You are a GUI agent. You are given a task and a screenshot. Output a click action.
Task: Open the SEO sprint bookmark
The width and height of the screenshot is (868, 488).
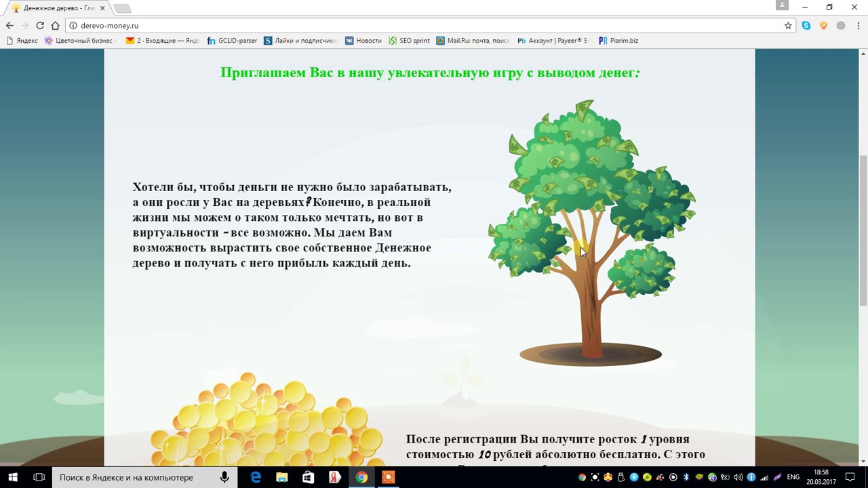(410, 41)
